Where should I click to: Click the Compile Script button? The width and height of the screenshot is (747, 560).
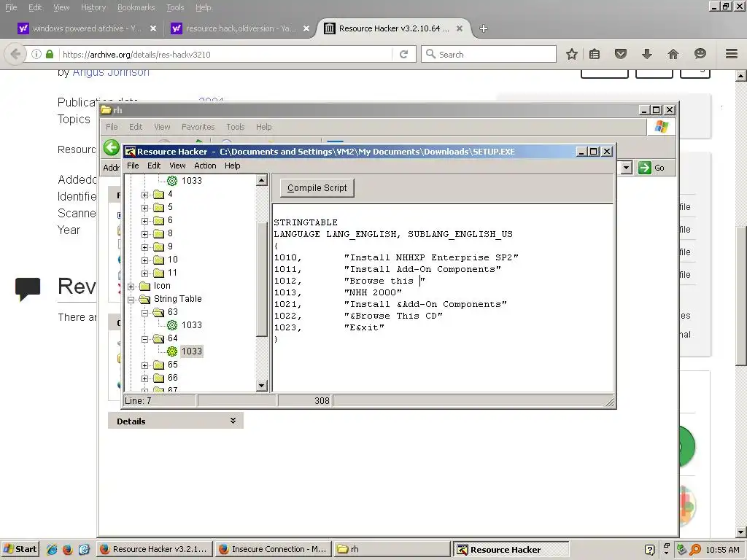tap(317, 188)
